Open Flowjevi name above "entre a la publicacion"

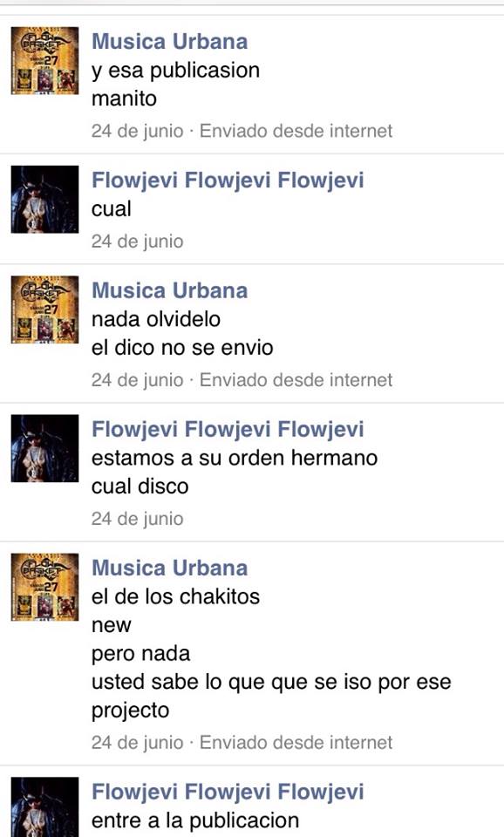point(228,793)
